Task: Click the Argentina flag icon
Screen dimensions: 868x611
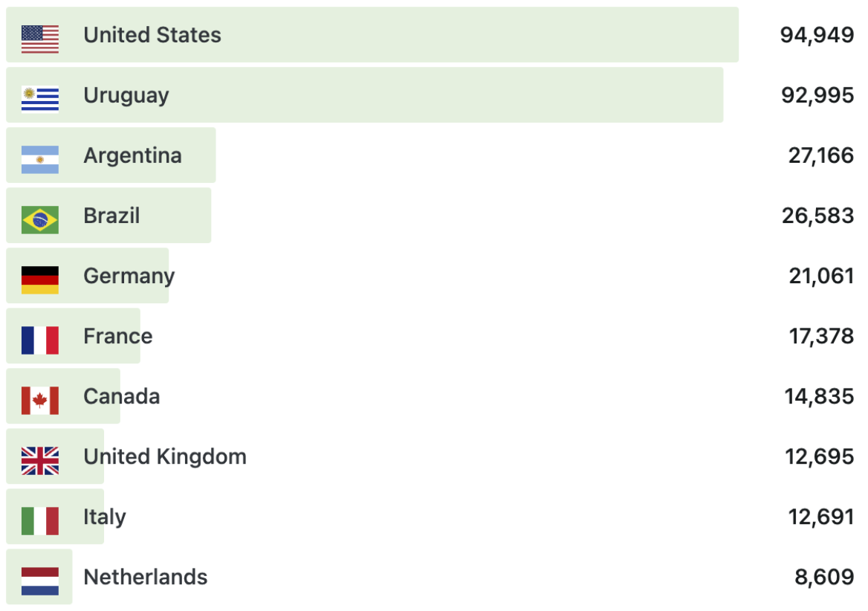Action: 40,160
